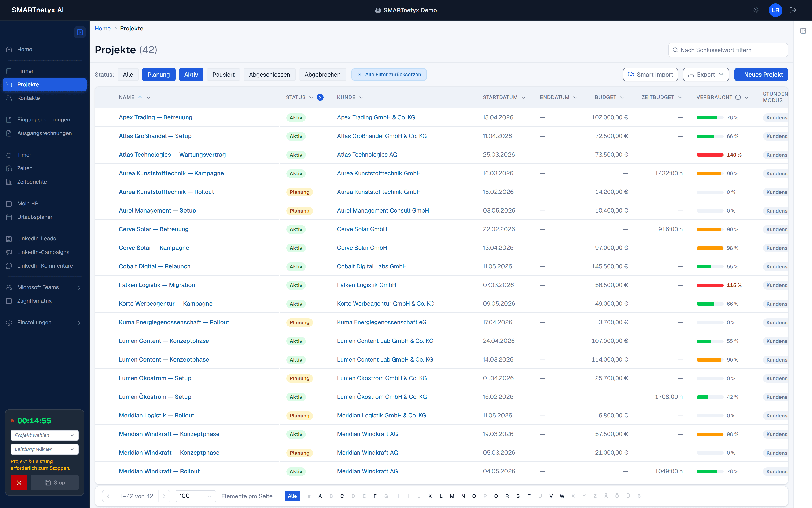Select the Alle letter filter in pagination

click(292, 496)
